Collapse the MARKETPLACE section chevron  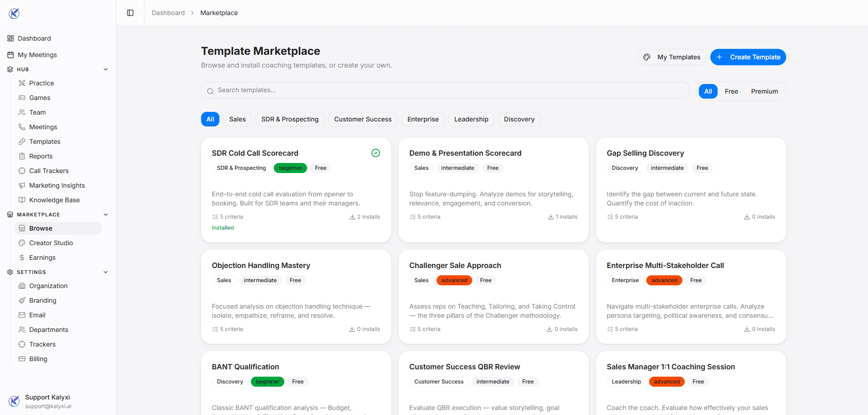tap(106, 214)
